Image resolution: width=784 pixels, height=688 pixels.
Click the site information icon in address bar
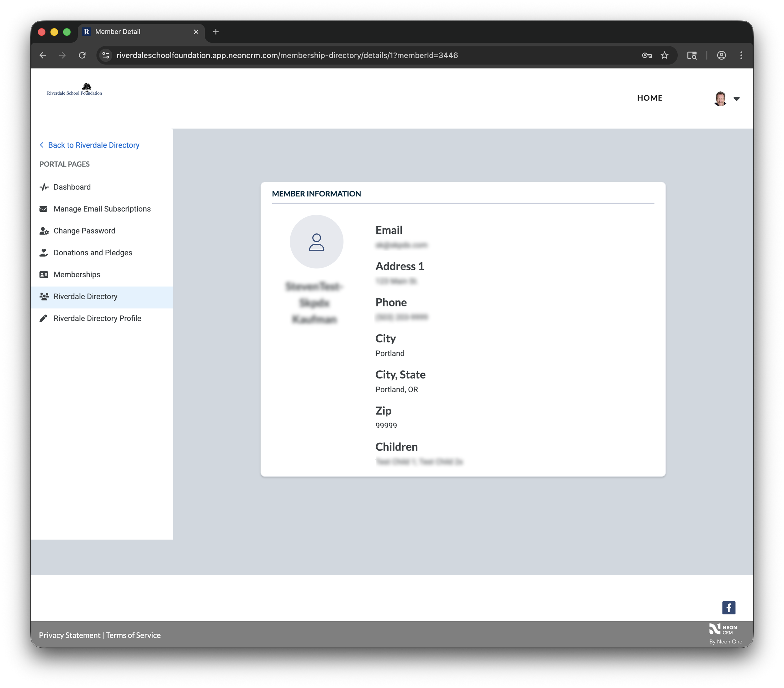(x=106, y=55)
